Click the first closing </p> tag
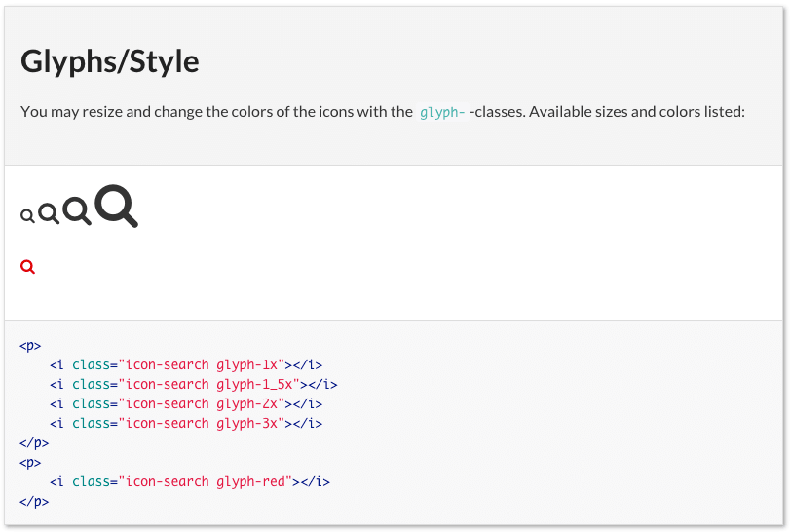Screen dimensions: 790x532 [34, 443]
